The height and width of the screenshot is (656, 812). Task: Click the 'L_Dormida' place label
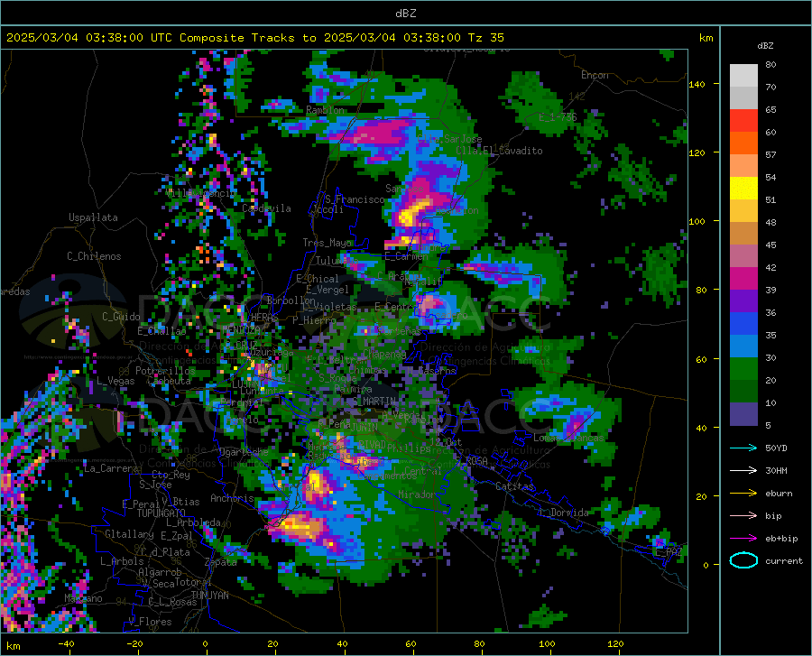[x=565, y=513]
